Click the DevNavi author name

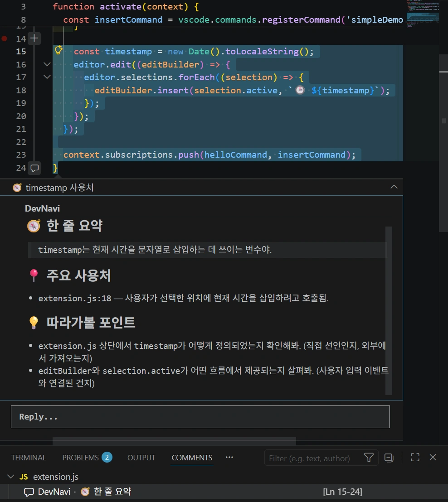pos(42,208)
